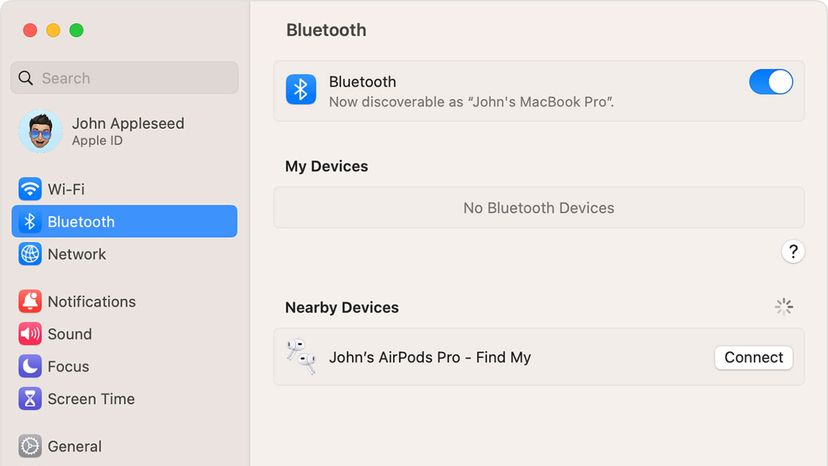Click in the Search field
Viewport: 828px width, 466px height.
coord(125,78)
